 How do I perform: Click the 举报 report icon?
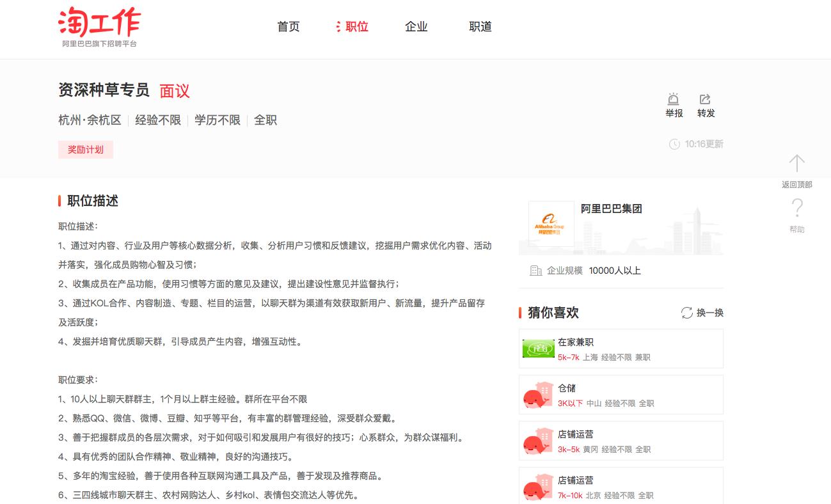(673, 104)
